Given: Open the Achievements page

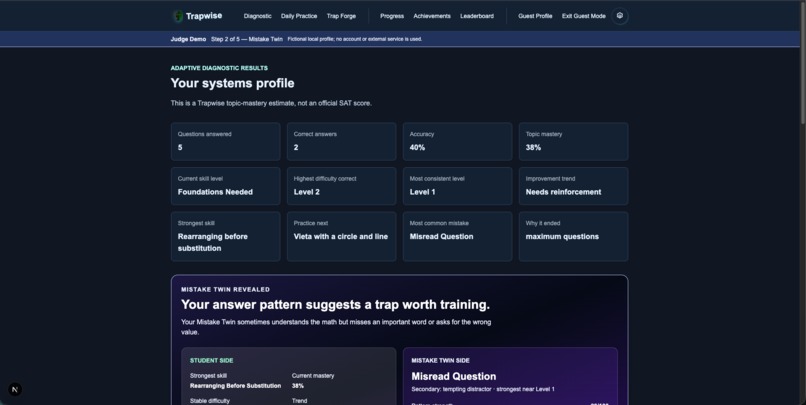Looking at the screenshot, I should tap(432, 16).
